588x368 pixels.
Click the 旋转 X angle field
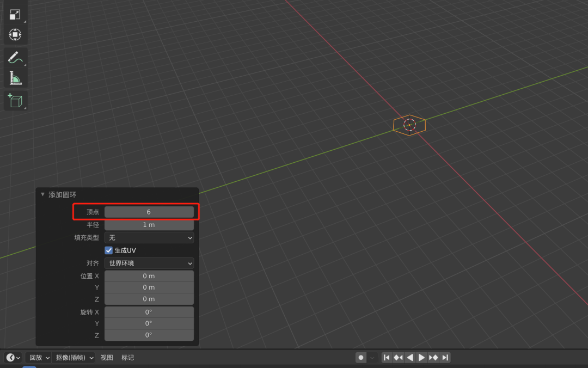point(149,312)
